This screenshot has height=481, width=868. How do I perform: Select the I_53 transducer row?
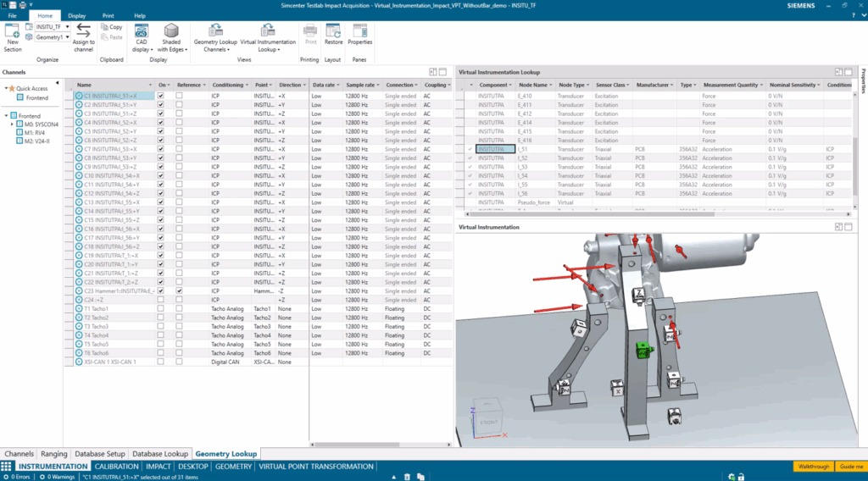tap(523, 167)
